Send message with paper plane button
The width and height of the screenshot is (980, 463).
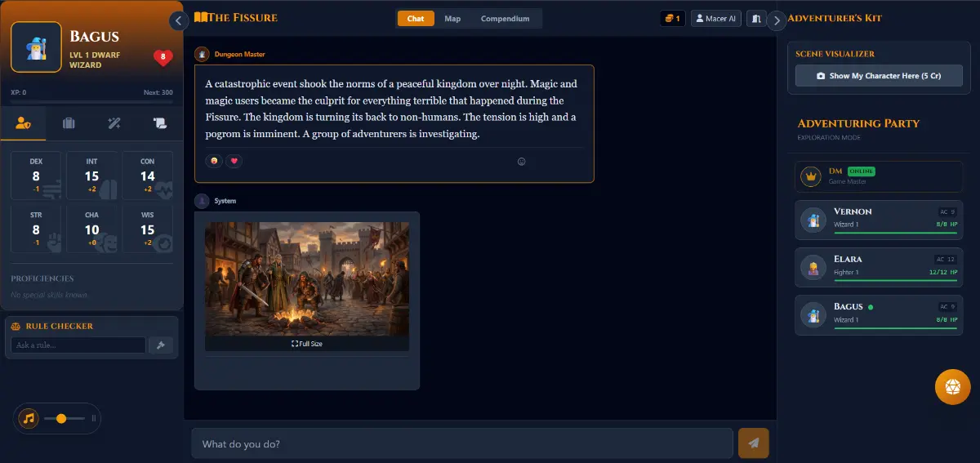[x=754, y=443]
